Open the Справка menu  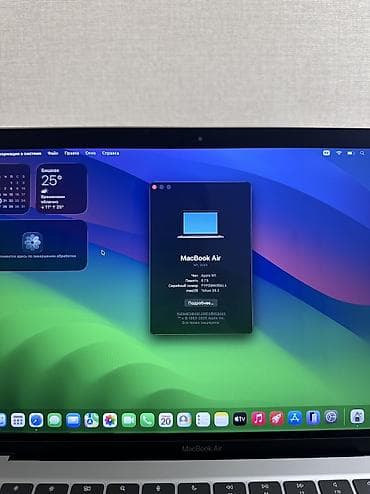click(110, 153)
